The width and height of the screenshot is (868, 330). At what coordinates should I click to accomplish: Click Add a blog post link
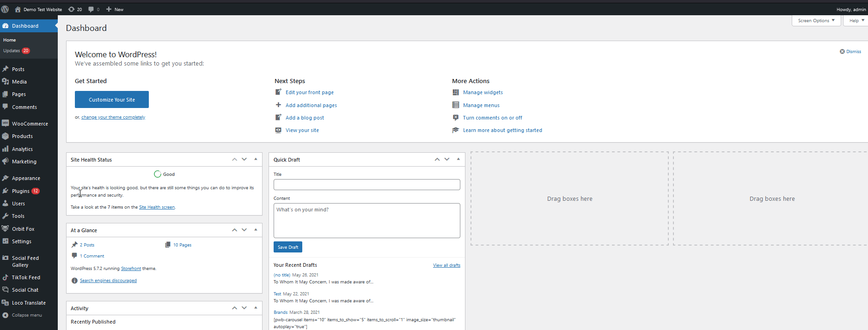click(305, 118)
